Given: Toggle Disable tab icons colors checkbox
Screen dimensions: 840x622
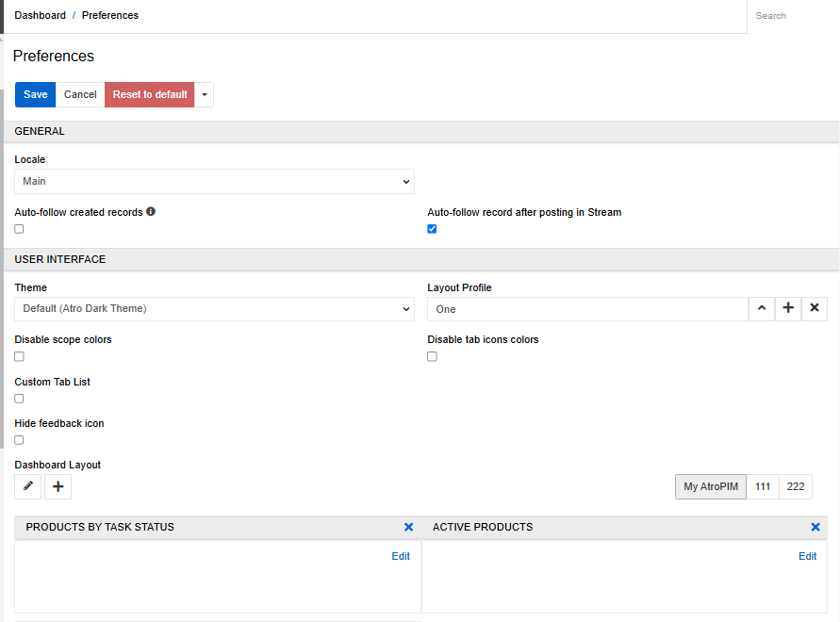Looking at the screenshot, I should (x=432, y=356).
